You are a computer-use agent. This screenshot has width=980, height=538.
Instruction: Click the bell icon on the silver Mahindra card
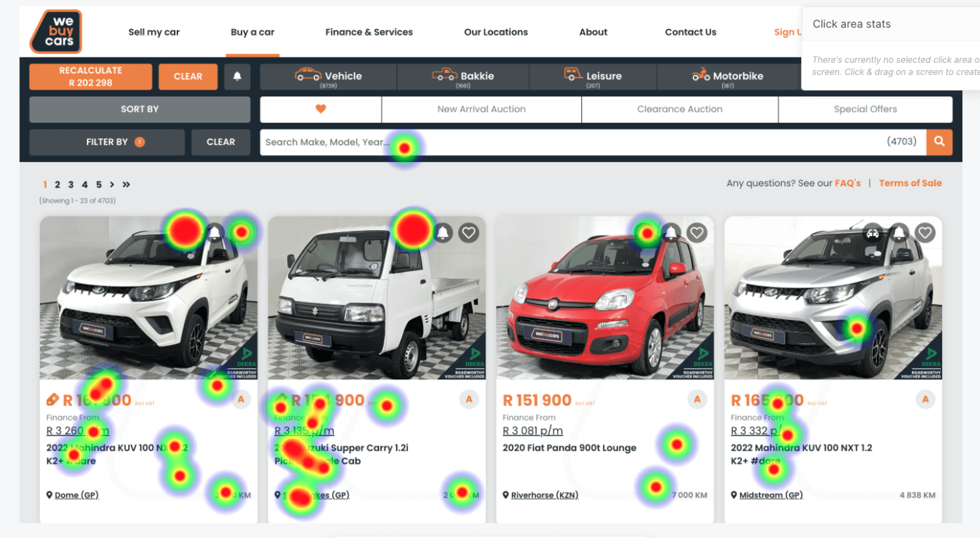pyautogui.click(x=899, y=232)
